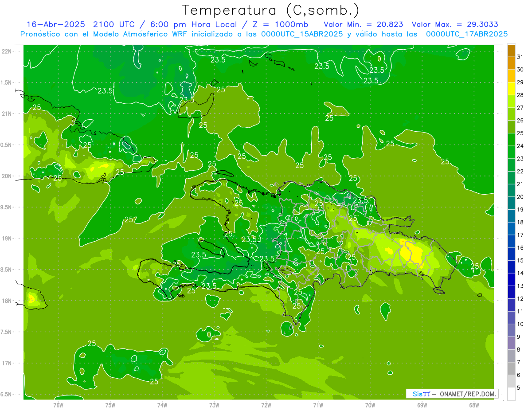Click the 18N latitude axis label
This screenshot has height=411, width=532.
8,301
